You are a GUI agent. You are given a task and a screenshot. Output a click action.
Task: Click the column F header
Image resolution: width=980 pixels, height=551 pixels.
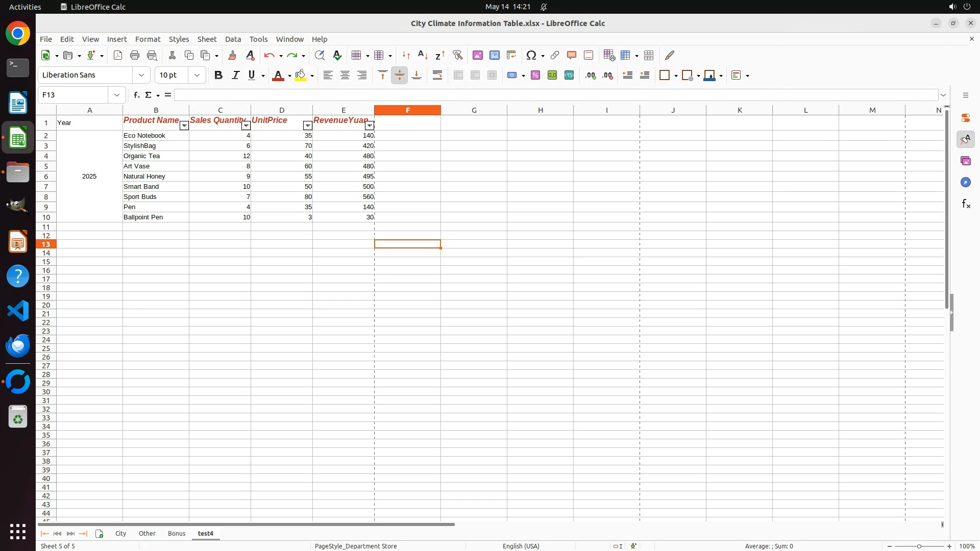407,110
